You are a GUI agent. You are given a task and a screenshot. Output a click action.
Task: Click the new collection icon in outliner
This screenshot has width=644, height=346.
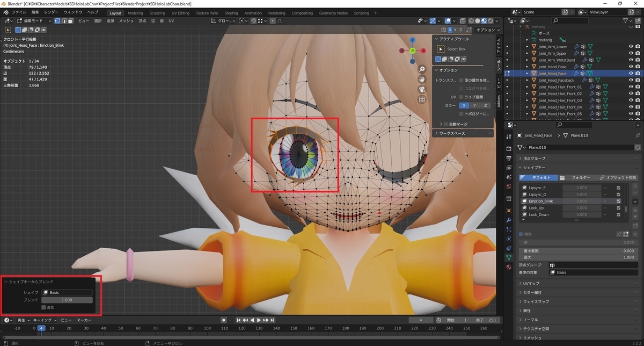638,21
